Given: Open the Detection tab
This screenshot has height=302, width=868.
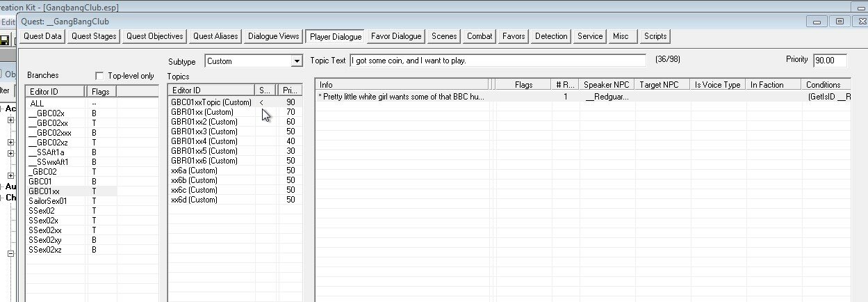Looking at the screenshot, I should coord(551,36).
